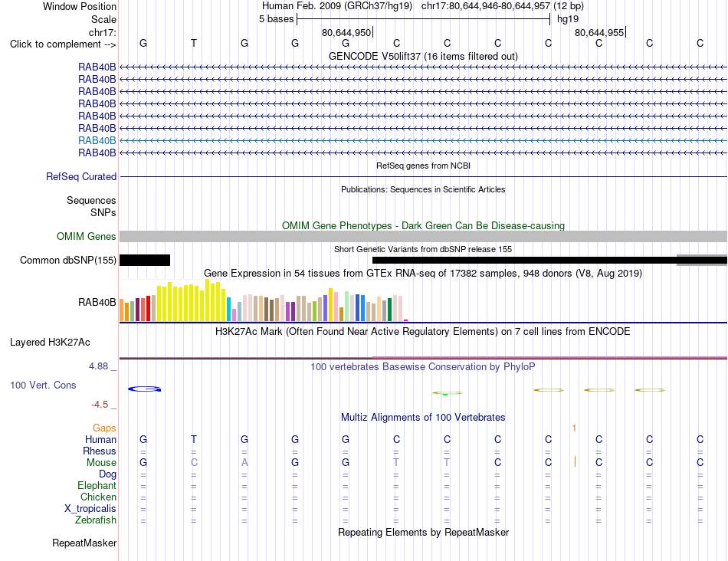
Task: Open the OMIM Gene Phenotypes track title
Action: [423, 225]
